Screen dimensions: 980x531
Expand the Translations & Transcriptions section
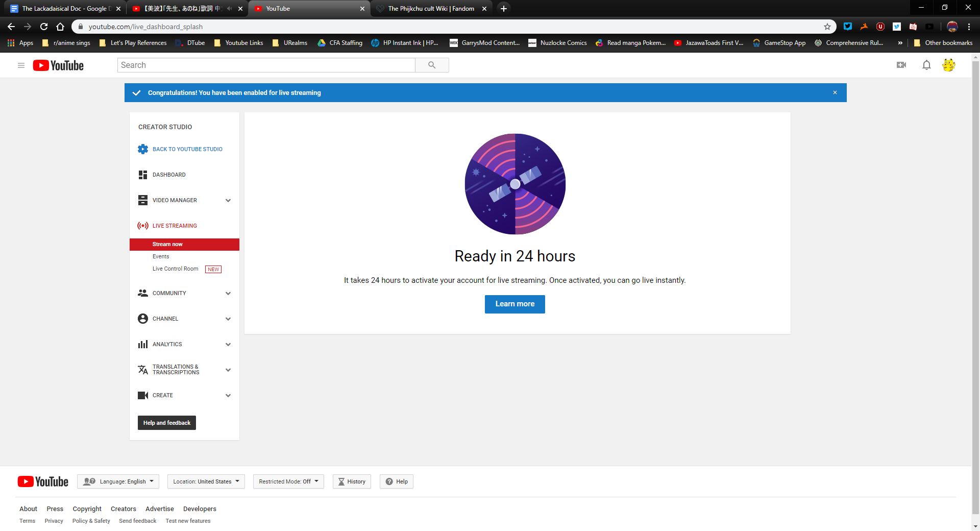tap(228, 370)
